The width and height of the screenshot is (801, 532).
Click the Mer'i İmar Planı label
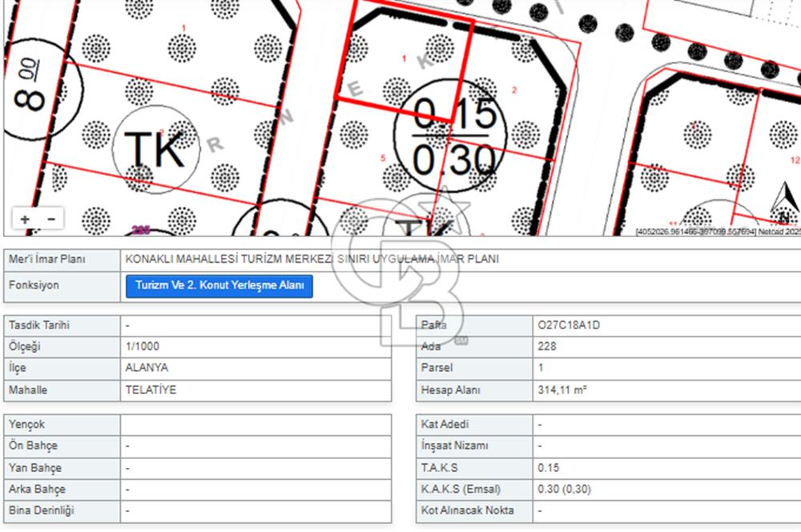pos(47,259)
